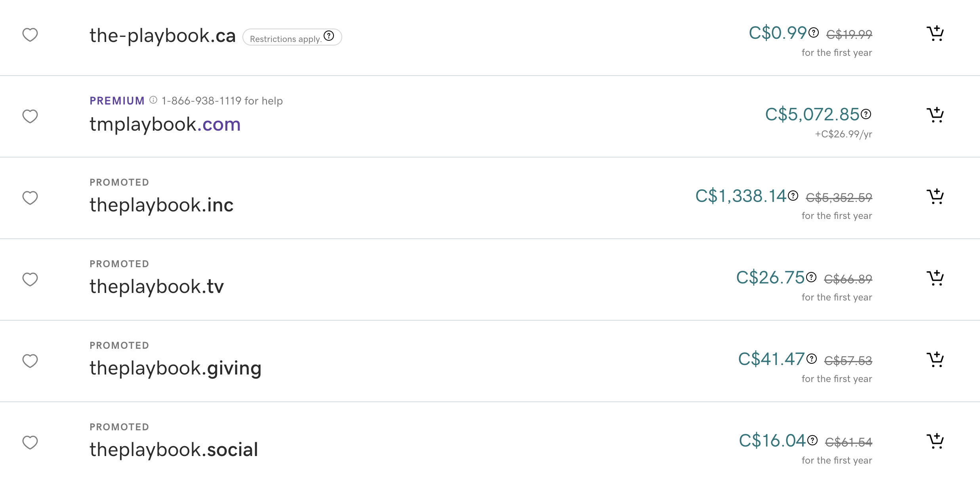Select the theplaybook.social domain name
This screenshot has height=479, width=980.
click(174, 450)
